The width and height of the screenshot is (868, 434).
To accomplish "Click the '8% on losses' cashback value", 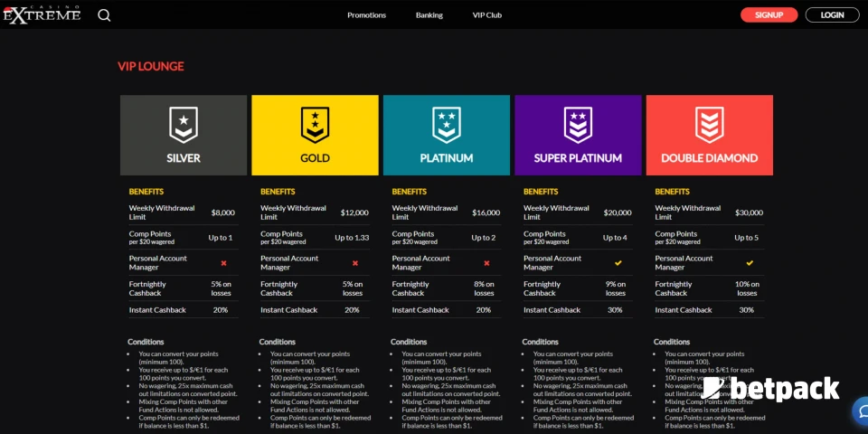I will pyautogui.click(x=484, y=288).
